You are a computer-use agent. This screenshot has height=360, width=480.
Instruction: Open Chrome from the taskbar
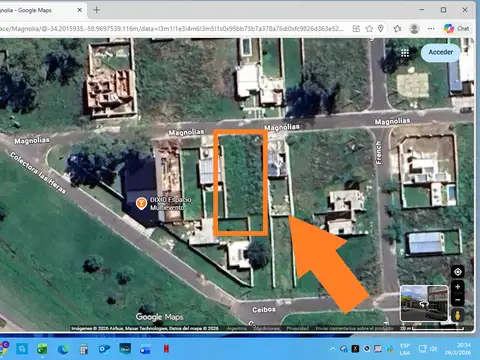click(x=3, y=349)
